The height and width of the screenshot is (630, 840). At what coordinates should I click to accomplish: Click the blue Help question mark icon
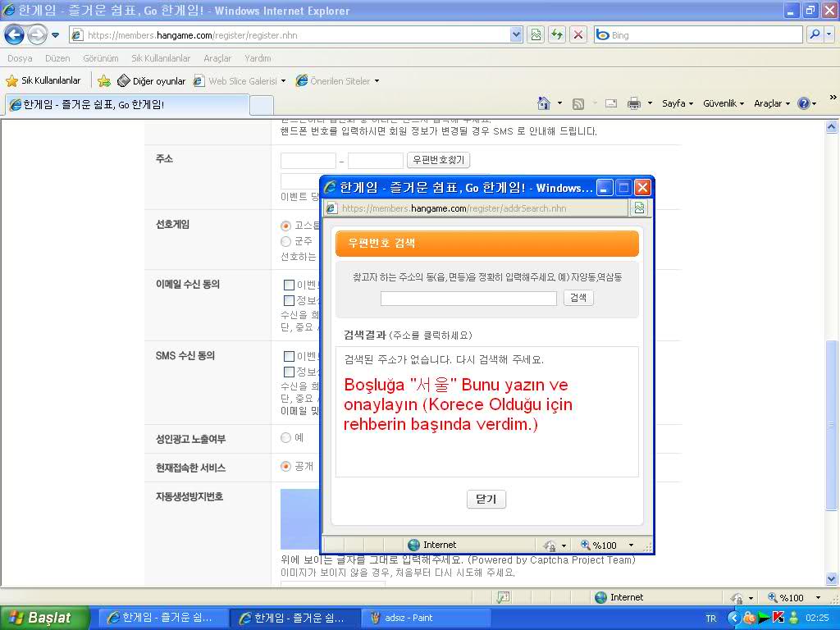(x=804, y=103)
